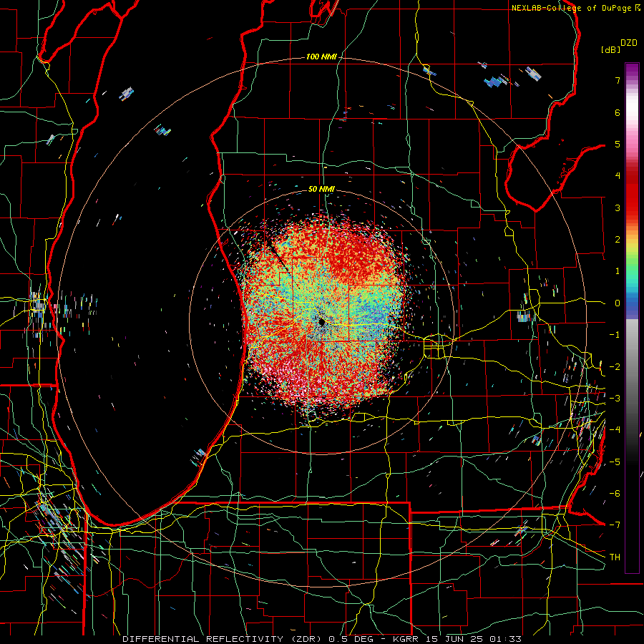Screen dimensions: 644x644
Task: Click the "-7" value on the color scale
Action: pos(615,525)
